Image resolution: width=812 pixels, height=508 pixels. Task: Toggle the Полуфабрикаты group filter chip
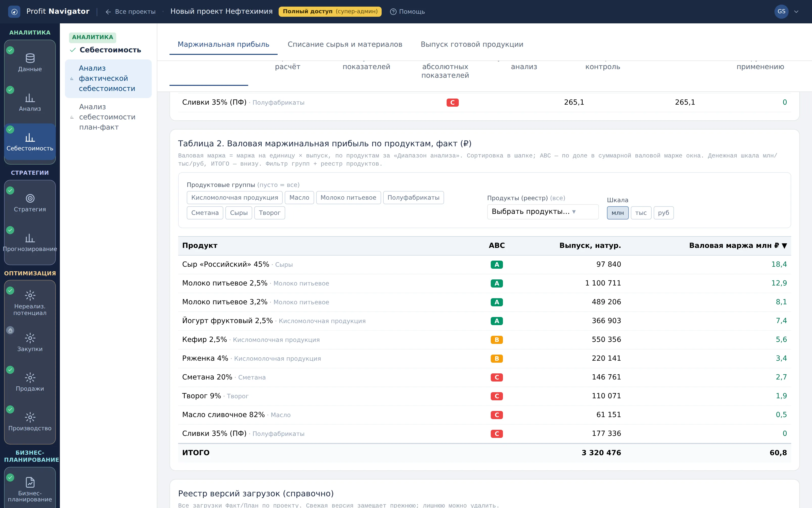(x=413, y=198)
